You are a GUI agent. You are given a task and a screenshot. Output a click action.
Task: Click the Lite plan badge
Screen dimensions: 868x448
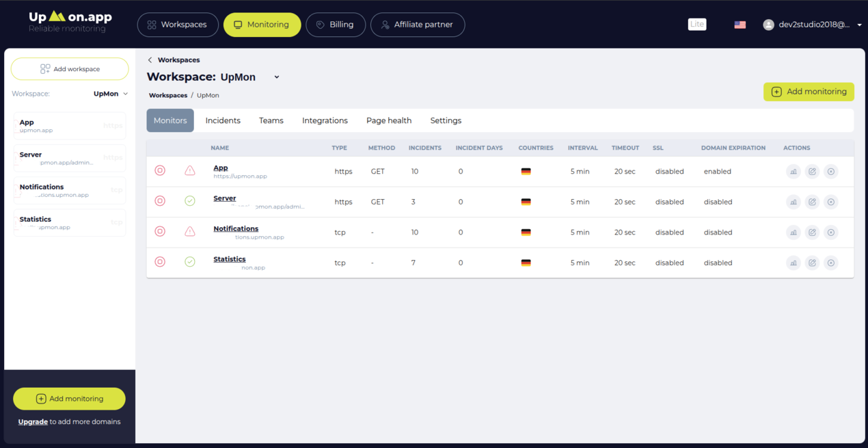(x=697, y=24)
